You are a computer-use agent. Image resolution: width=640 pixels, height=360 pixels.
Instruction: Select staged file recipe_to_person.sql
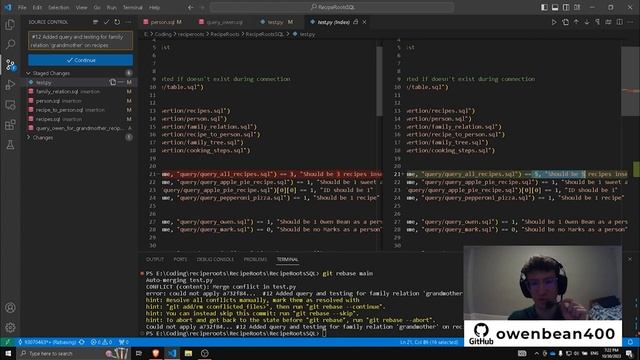point(80,110)
